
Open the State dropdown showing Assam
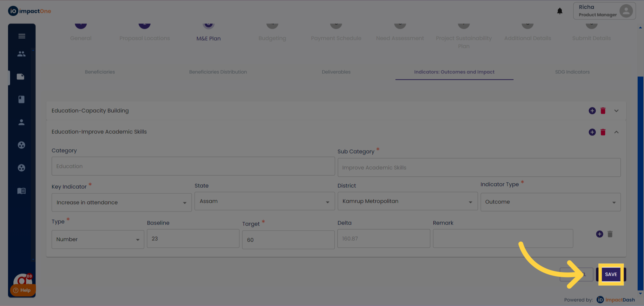264,201
